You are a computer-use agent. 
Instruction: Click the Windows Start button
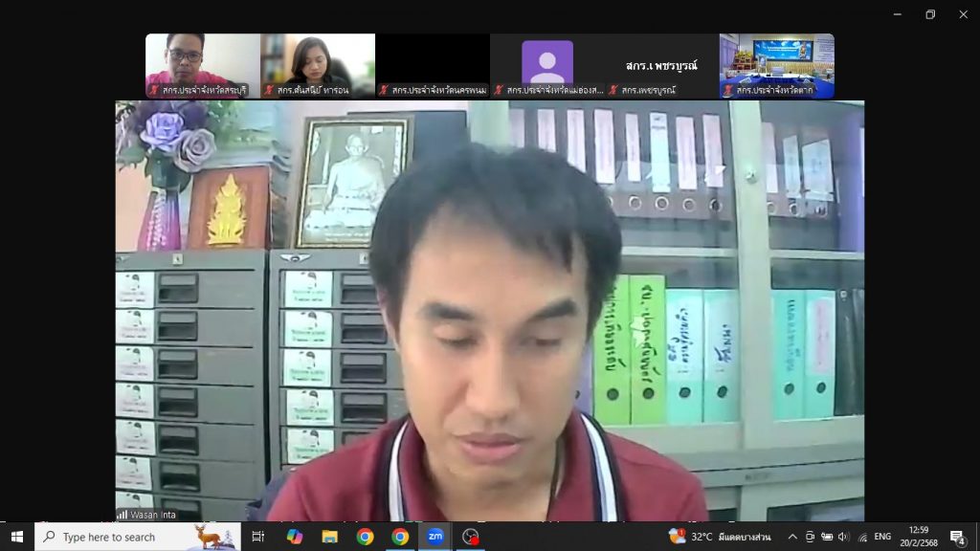(16, 537)
